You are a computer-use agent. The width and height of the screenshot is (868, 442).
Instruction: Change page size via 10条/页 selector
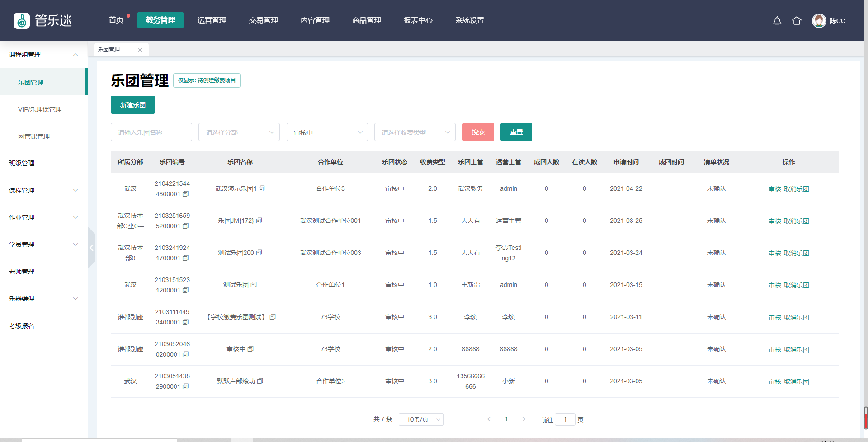(x=421, y=419)
